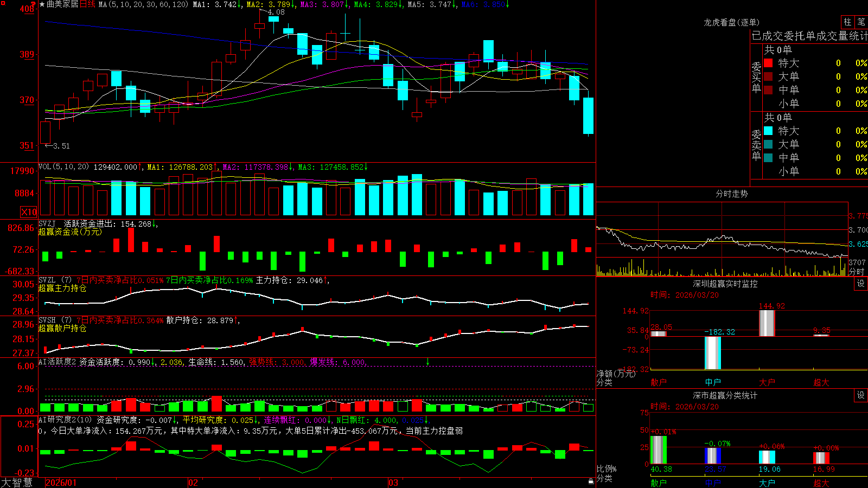Click the 龙虎看盘(逐单) panel title
Screen dimensions: 868x488
point(731,22)
